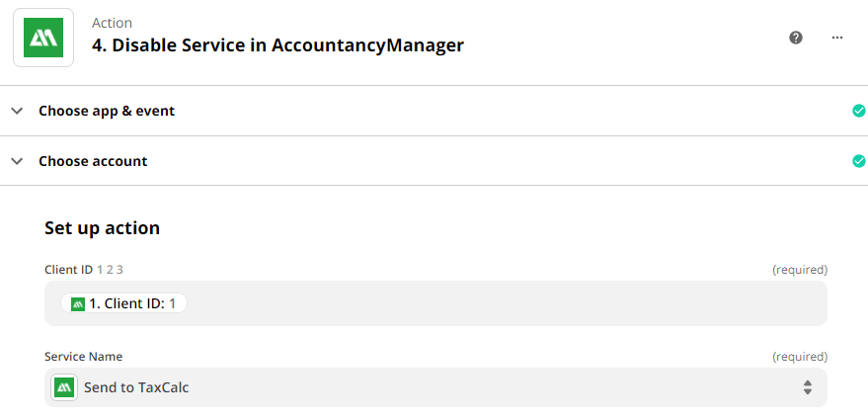
Task: Open Service Name dropdown arrows
Action: (x=807, y=387)
